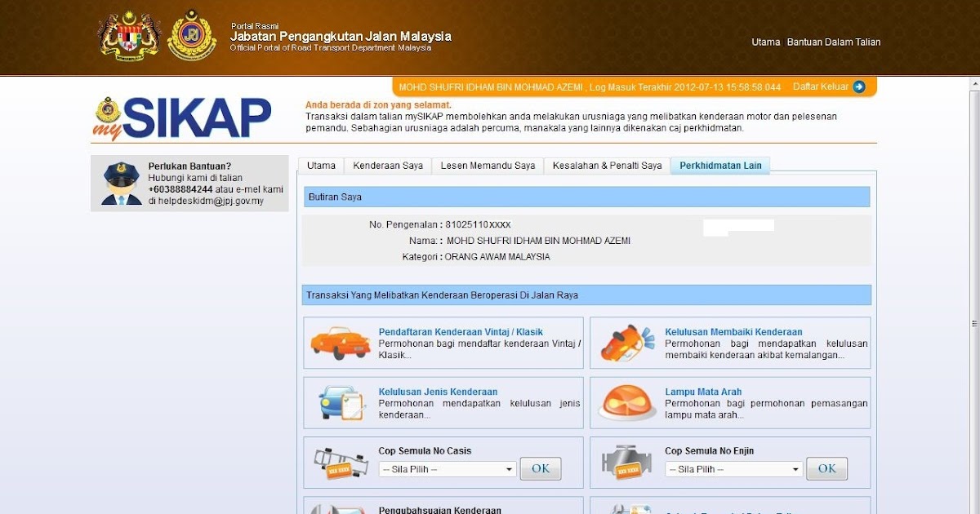Open Kelulusan Membaiki Kenderaan link
The height and width of the screenshot is (514, 980).
pyautogui.click(x=733, y=332)
